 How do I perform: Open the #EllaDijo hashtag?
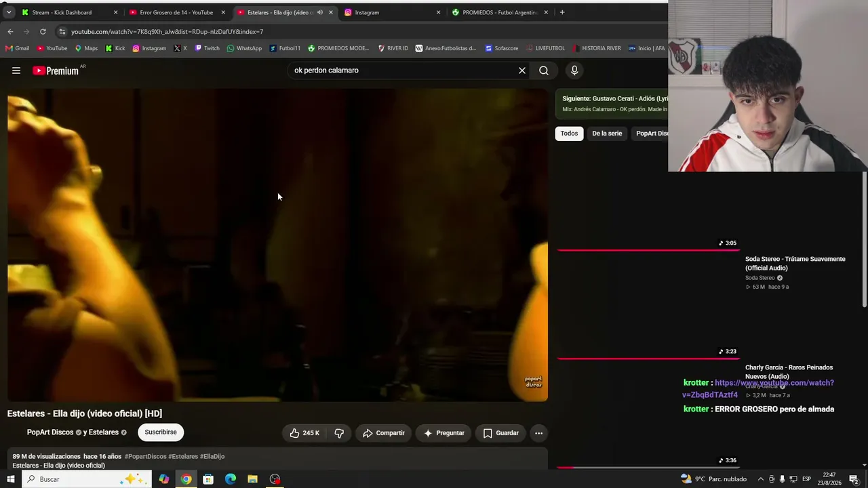click(212, 457)
